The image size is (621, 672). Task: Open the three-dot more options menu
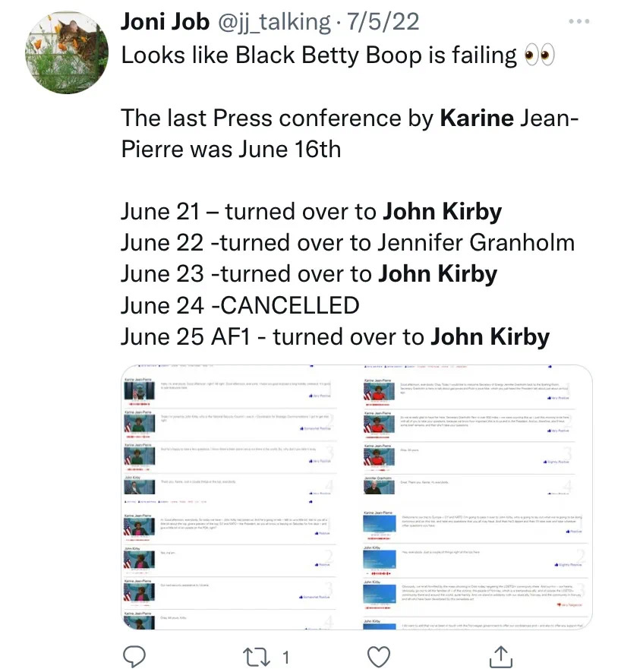click(579, 21)
